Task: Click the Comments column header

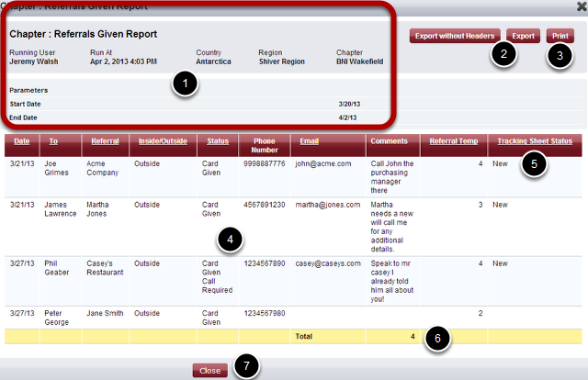Action: tap(390, 141)
